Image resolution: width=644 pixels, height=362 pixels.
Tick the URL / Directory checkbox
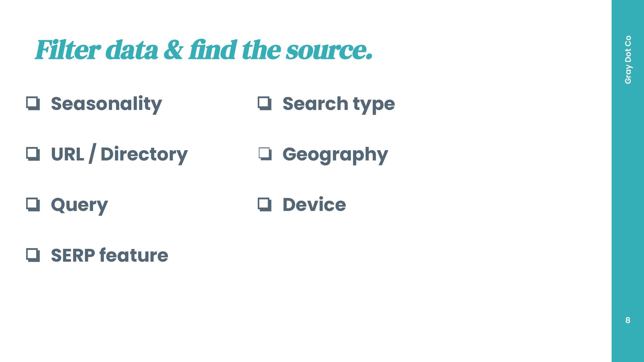[x=33, y=154]
